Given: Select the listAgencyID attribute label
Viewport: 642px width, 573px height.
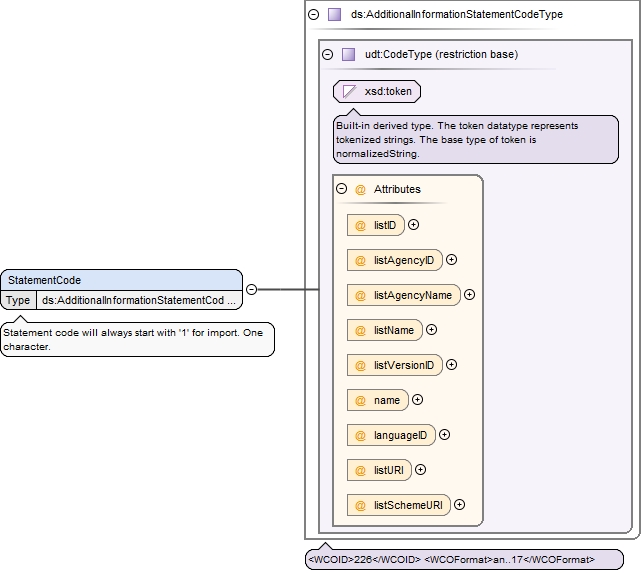Looking at the screenshot, I should pyautogui.click(x=404, y=260).
